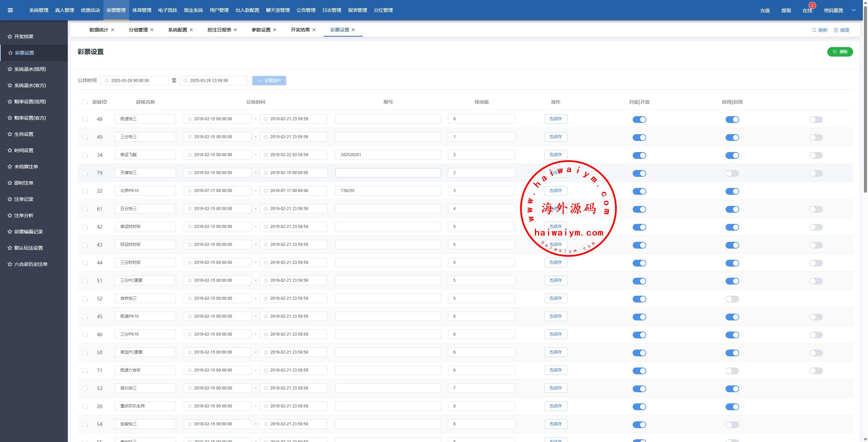Open 公休时间 end datetime picker

[x=213, y=81]
